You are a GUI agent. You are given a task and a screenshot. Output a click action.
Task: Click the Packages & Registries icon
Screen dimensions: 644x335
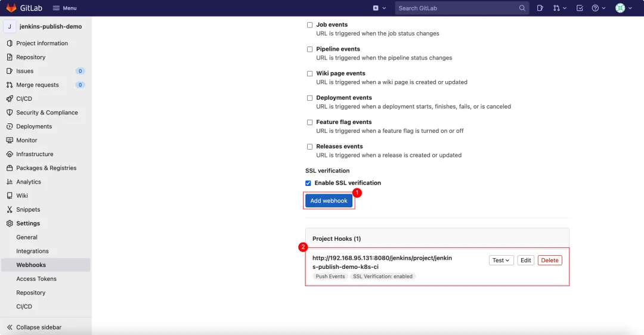coord(10,168)
